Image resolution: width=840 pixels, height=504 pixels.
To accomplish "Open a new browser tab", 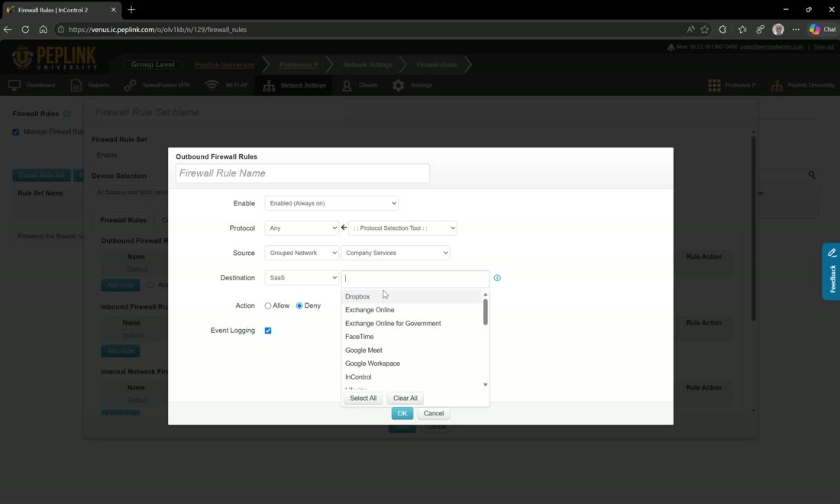I will coord(131,10).
